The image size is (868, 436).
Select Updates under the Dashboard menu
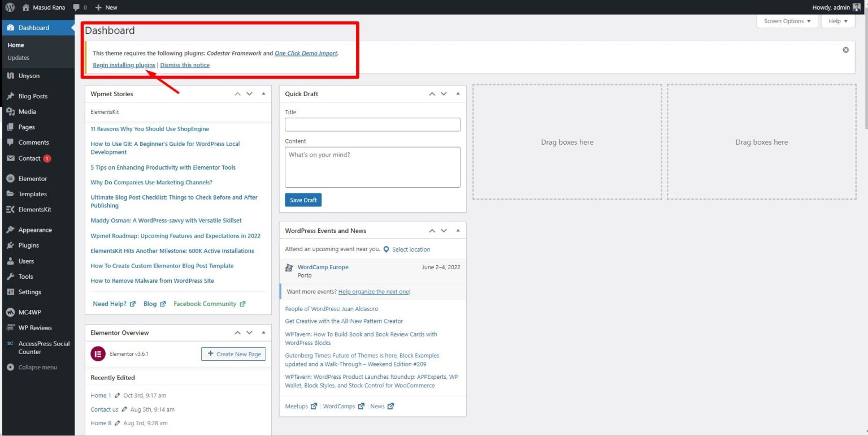coord(18,57)
